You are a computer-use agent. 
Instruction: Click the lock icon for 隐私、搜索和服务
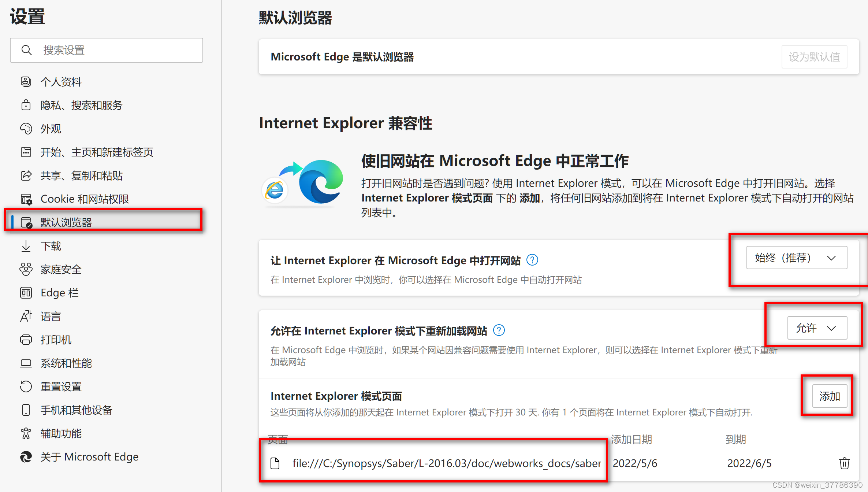click(26, 105)
